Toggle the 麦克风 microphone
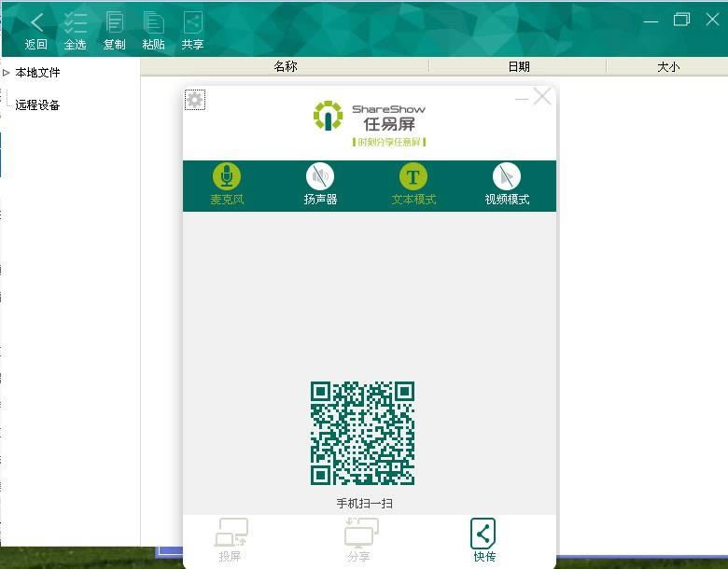 (x=227, y=176)
